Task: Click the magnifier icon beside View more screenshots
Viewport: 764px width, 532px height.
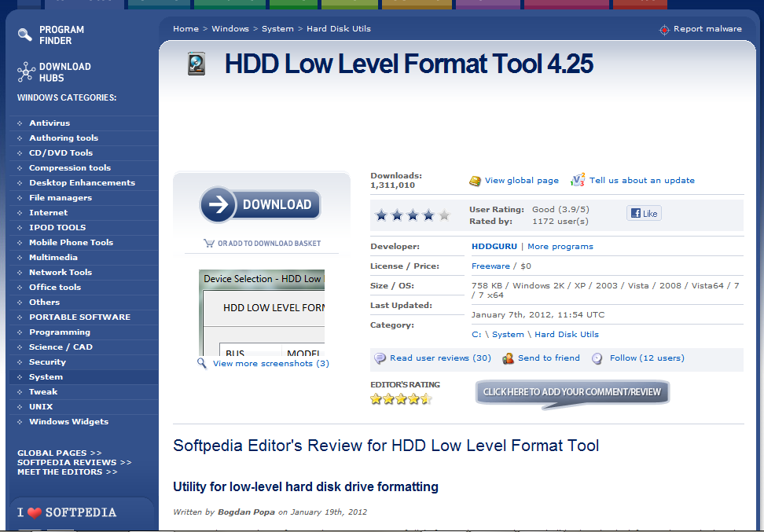Action: [x=201, y=363]
